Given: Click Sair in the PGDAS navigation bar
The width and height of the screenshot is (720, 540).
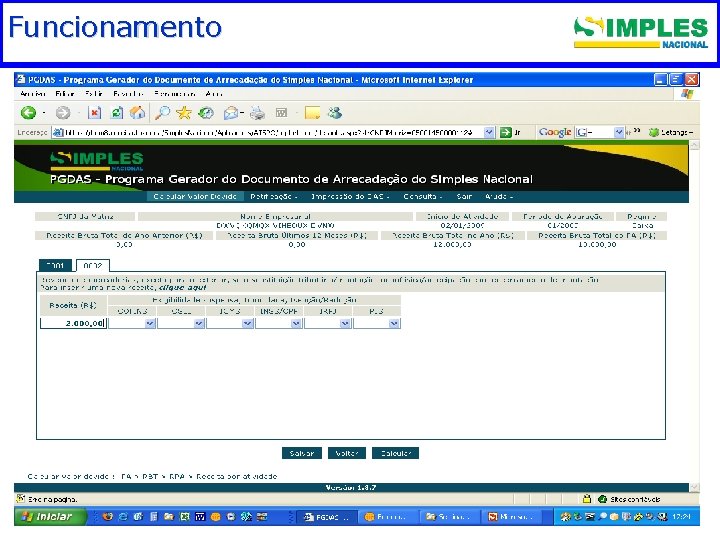Looking at the screenshot, I should (464, 196).
